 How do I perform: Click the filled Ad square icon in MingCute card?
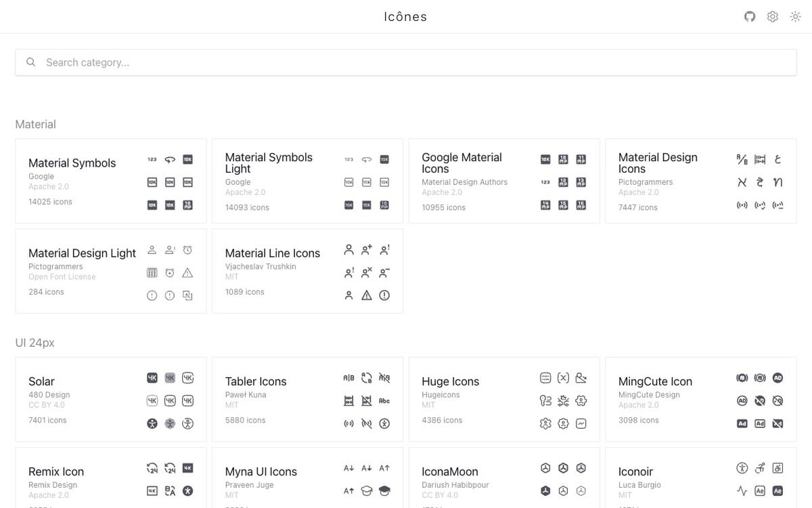[742, 423]
